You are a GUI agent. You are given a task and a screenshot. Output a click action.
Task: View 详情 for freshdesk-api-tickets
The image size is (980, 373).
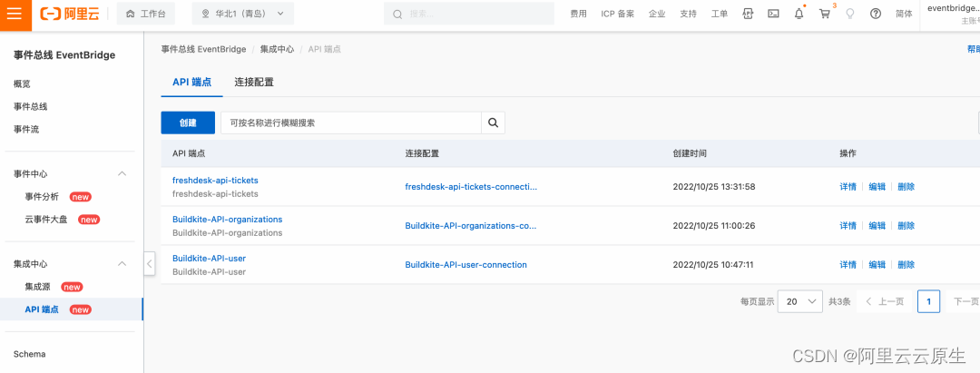tap(848, 186)
